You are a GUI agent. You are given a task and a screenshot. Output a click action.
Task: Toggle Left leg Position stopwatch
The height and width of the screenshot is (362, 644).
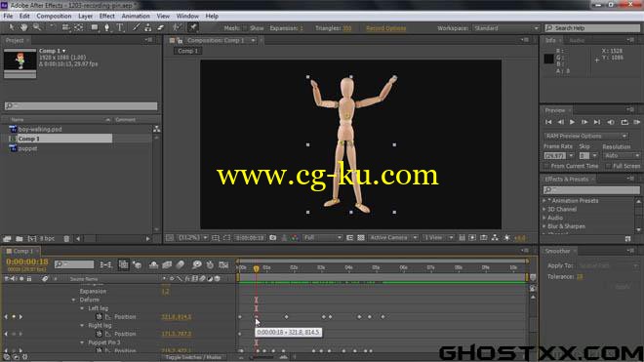[x=99, y=317]
